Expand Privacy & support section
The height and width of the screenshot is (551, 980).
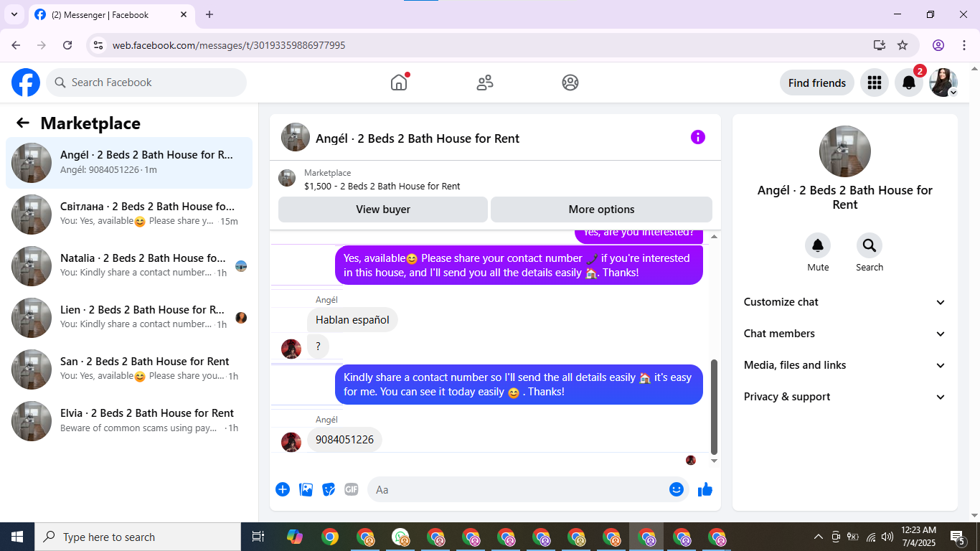(845, 397)
